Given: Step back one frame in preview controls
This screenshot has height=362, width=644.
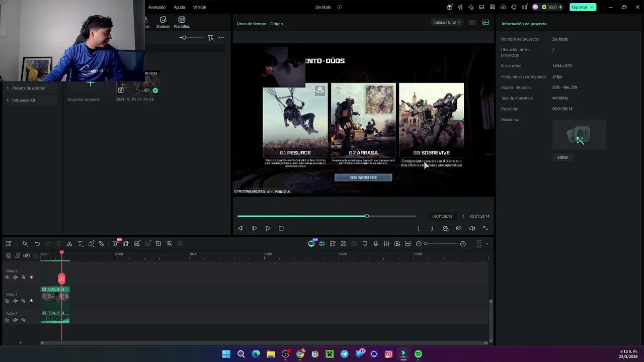Looking at the screenshot, I should [240, 228].
